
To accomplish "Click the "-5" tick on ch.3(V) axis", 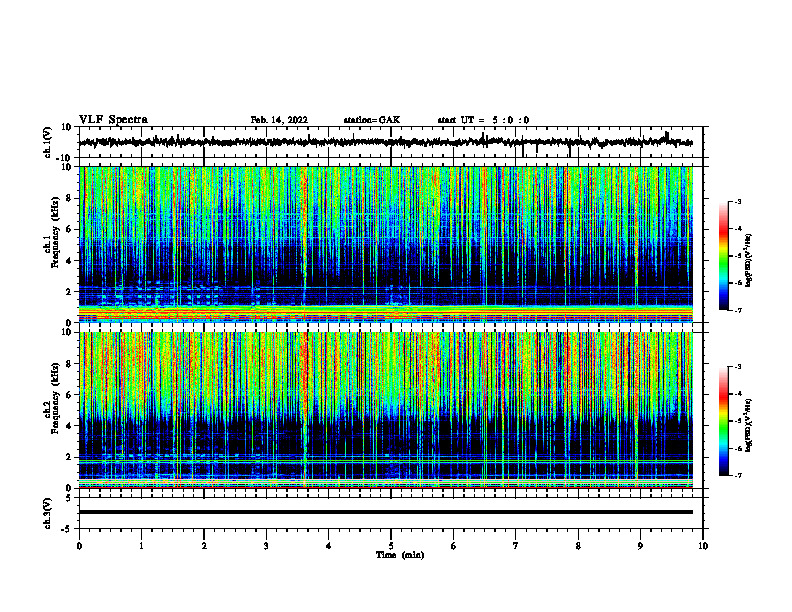I will (67, 529).
